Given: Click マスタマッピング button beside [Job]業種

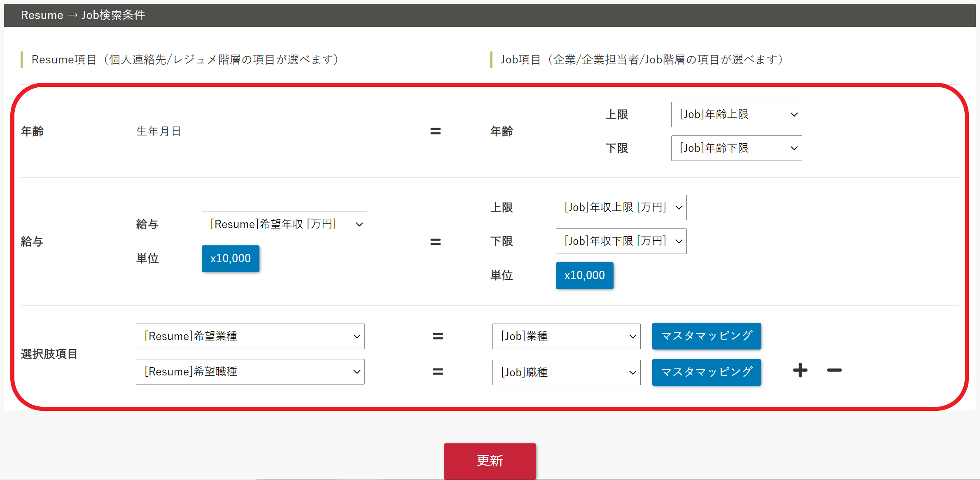Looking at the screenshot, I should pos(706,336).
